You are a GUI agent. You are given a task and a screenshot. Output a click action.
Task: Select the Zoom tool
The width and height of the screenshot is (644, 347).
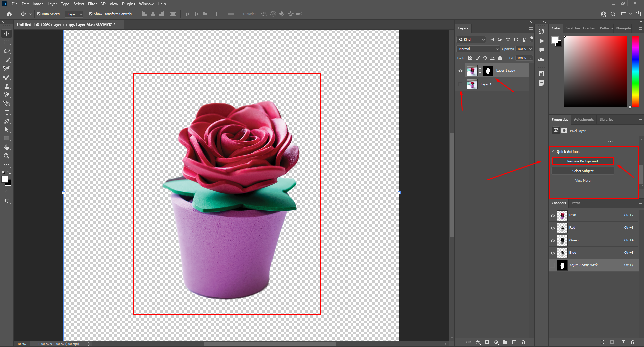7,156
